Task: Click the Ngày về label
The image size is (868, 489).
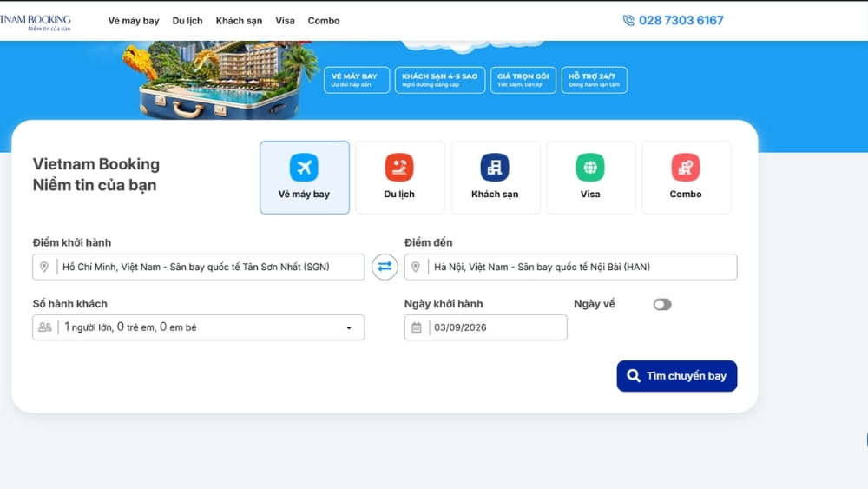Action: coord(595,303)
